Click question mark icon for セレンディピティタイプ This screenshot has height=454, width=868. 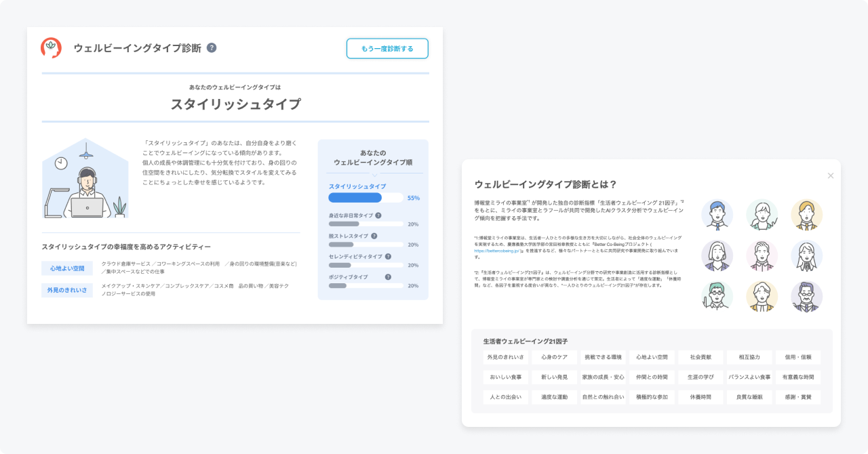click(387, 256)
